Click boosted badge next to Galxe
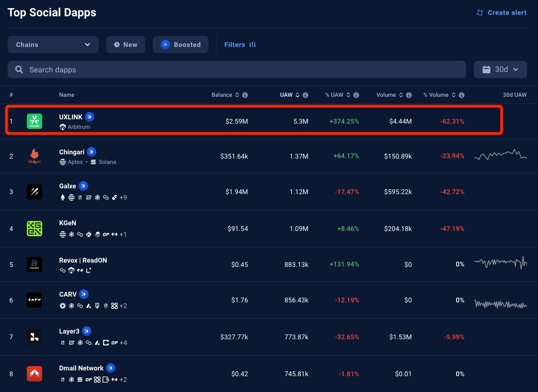Image resolution: width=538 pixels, height=392 pixels. [83, 186]
